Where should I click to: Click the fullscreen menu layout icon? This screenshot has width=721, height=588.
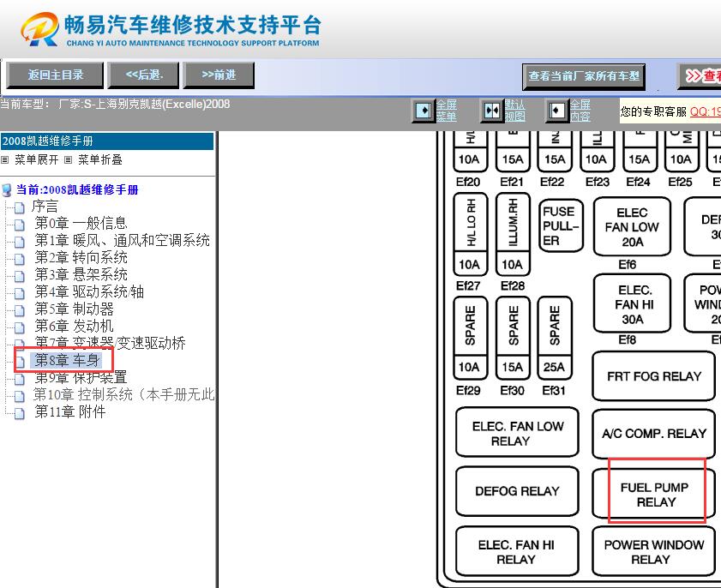tap(423, 111)
